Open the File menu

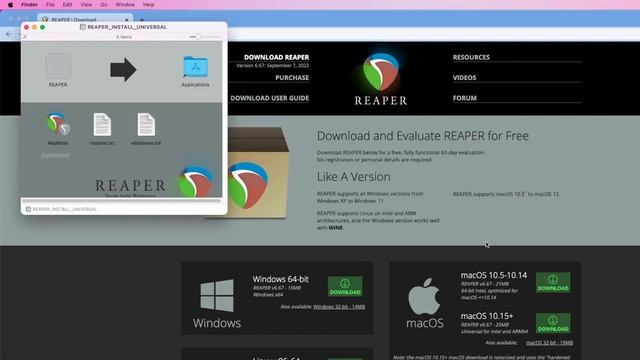[50, 4]
